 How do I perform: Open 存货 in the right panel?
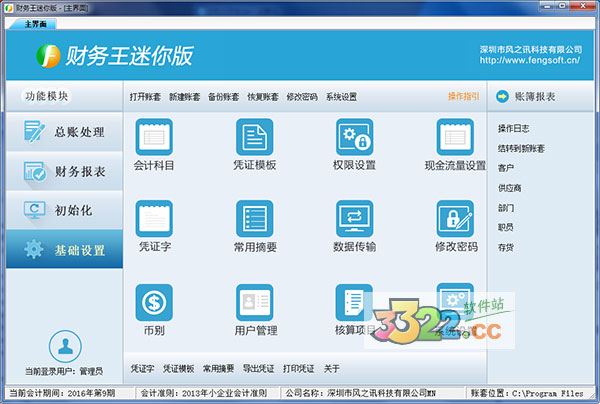point(506,248)
